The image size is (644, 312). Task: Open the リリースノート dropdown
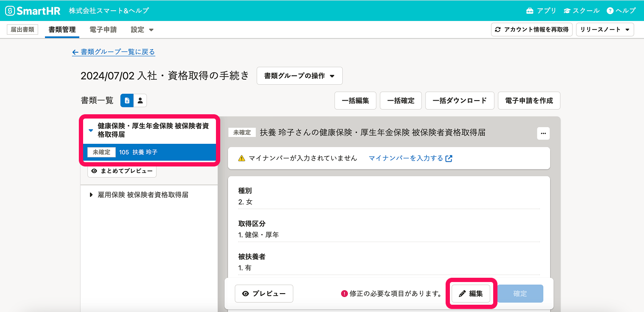click(x=605, y=30)
